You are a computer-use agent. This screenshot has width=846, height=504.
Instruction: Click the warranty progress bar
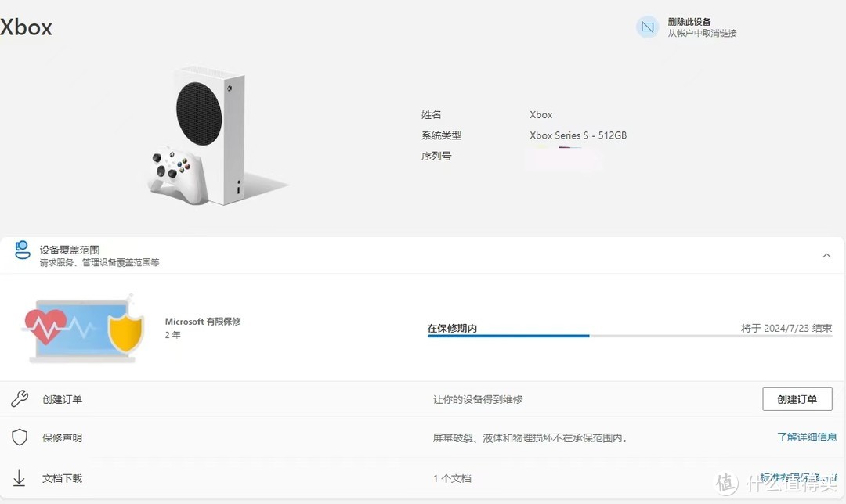pyautogui.click(x=630, y=336)
